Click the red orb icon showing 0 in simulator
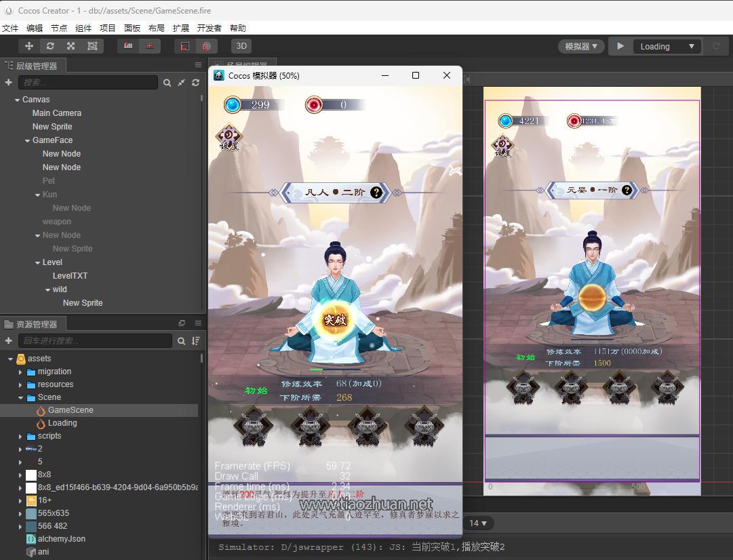Viewport: 733px width, 560px height. pyautogui.click(x=314, y=104)
